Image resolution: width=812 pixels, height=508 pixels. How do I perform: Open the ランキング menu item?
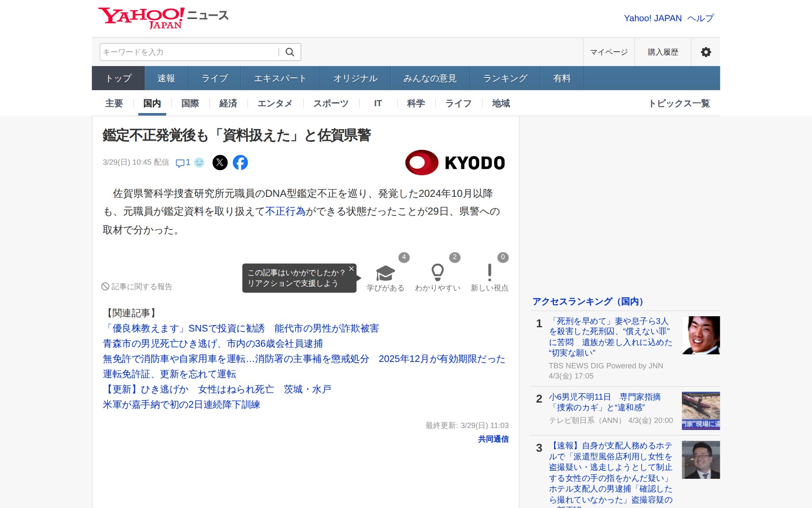[x=505, y=78]
